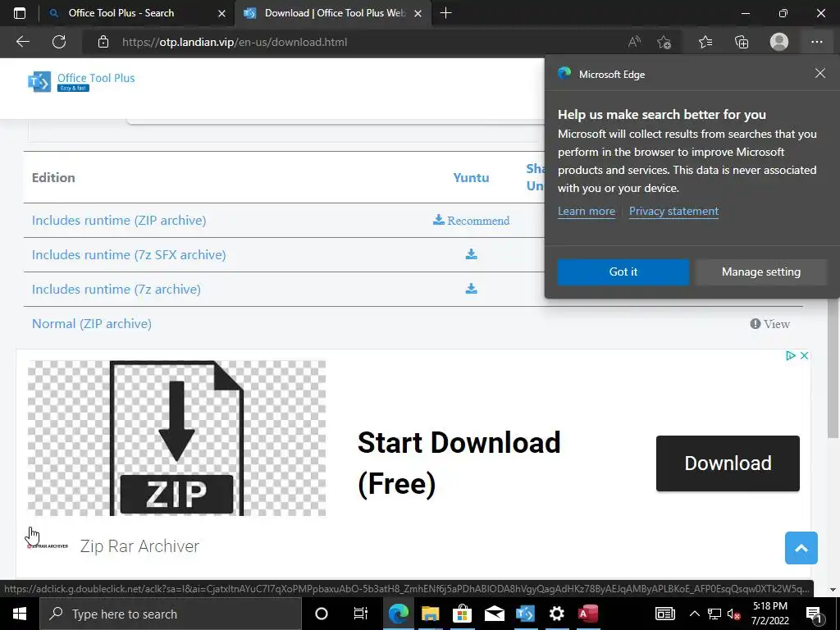Viewport: 840px width, 630px height.
Task: Open Microsoft Edge from the taskbar
Action: coord(398,614)
